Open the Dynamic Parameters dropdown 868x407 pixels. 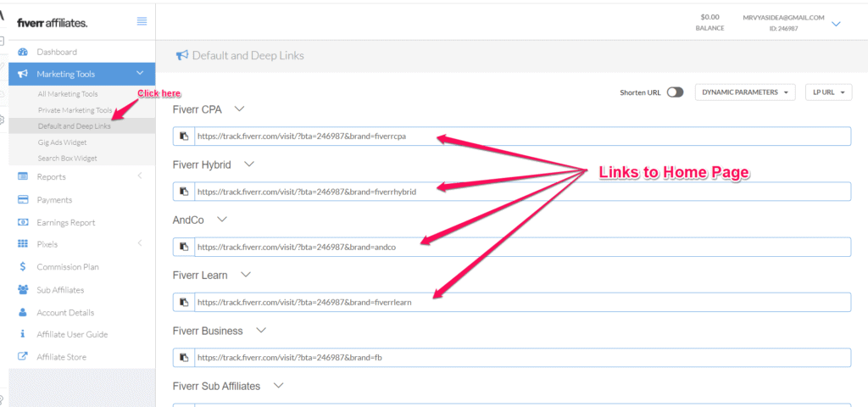point(745,92)
